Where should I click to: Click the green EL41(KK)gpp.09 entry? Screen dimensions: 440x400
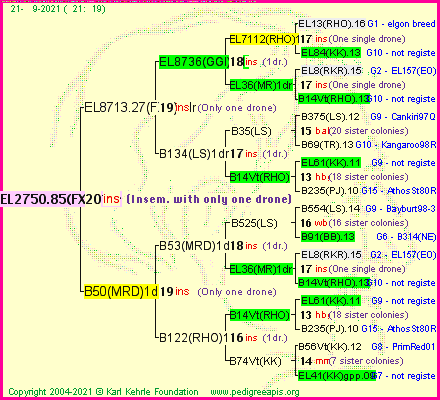337,376
